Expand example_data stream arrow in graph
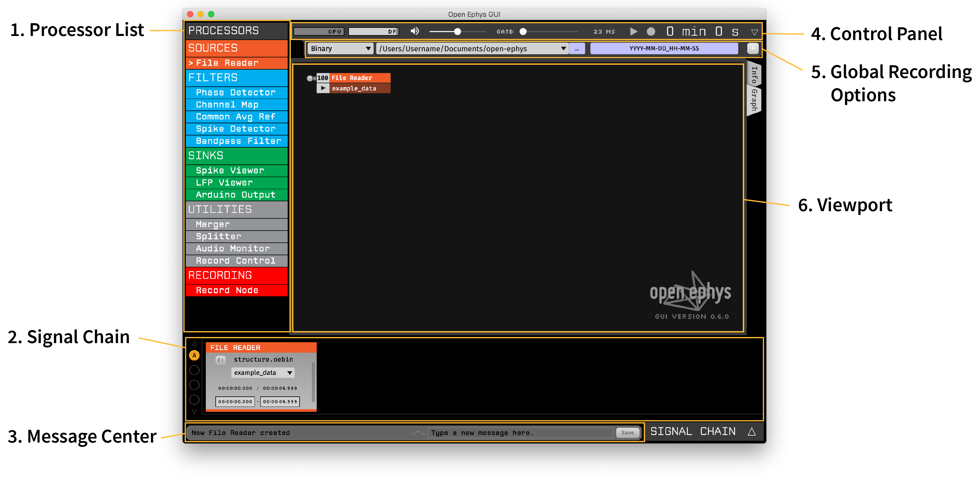This screenshot has height=482, width=980. click(x=323, y=88)
